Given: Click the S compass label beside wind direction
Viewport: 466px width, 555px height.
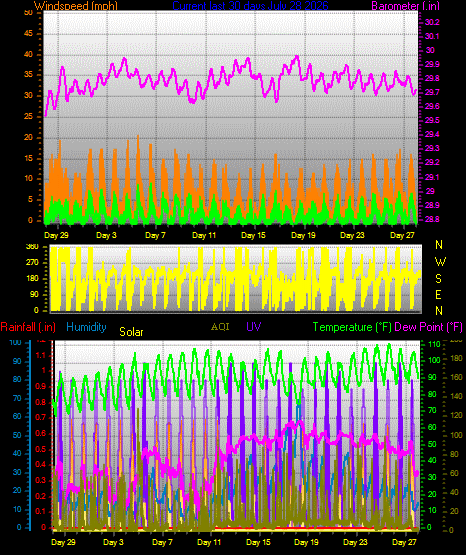Looking at the screenshot, I should [438, 279].
